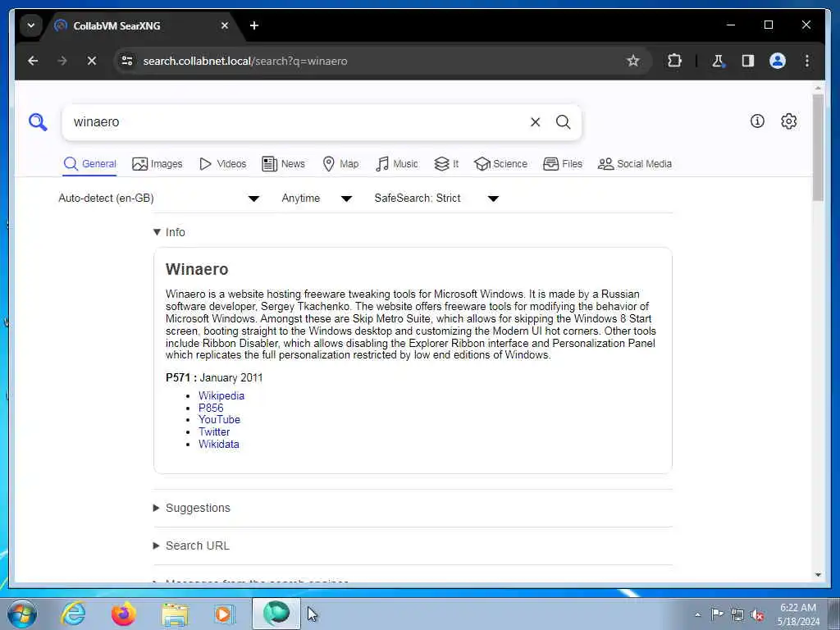Expand the Search URL section
Screen dimensions: 840x630
[x=191, y=546]
